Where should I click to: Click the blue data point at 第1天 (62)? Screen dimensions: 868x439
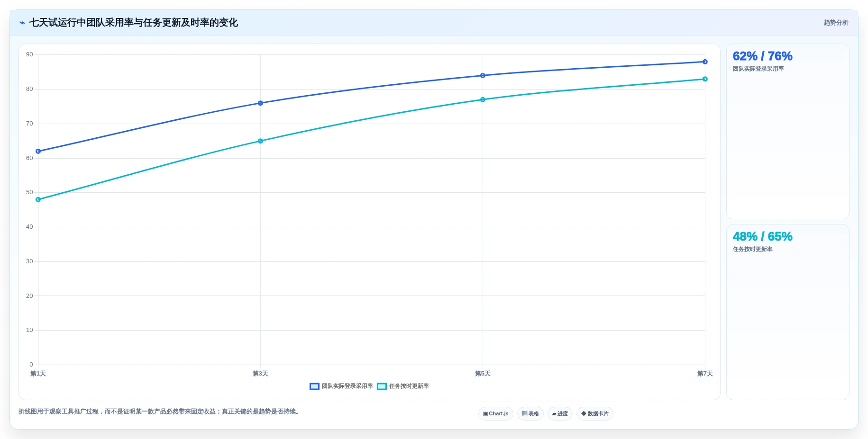tap(38, 152)
